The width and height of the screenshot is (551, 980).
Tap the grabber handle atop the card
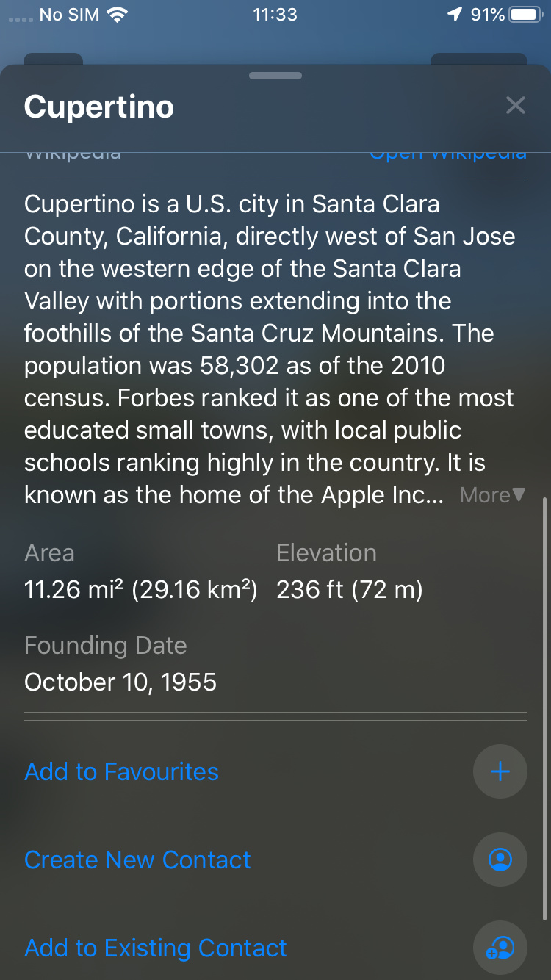point(275,76)
